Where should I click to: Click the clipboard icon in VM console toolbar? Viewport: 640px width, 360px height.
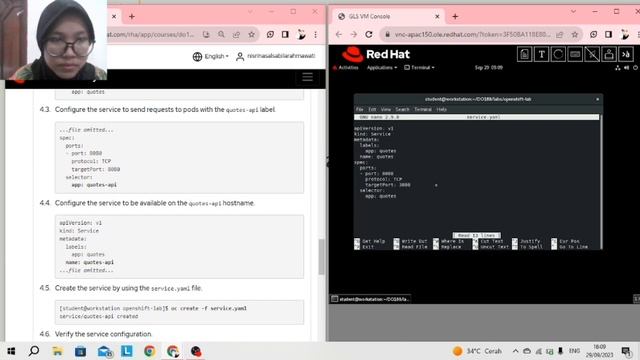click(524, 54)
